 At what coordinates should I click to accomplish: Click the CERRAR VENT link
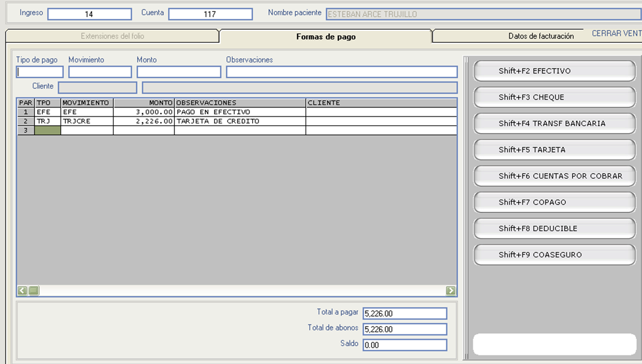(x=616, y=33)
